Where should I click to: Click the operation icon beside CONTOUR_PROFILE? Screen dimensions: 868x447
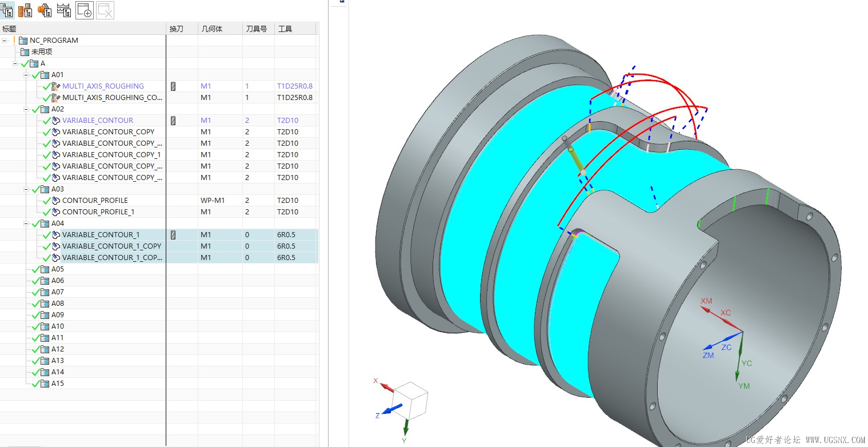tap(56, 201)
